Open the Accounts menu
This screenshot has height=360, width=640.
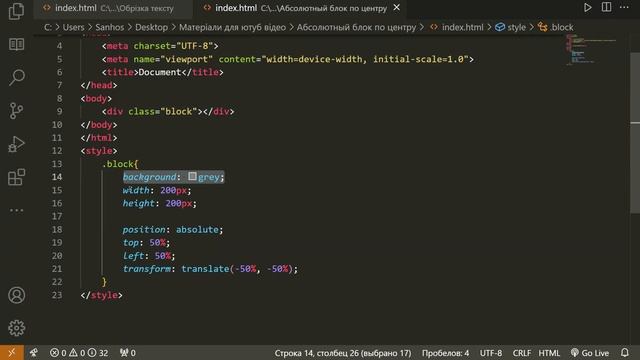pos(16,295)
